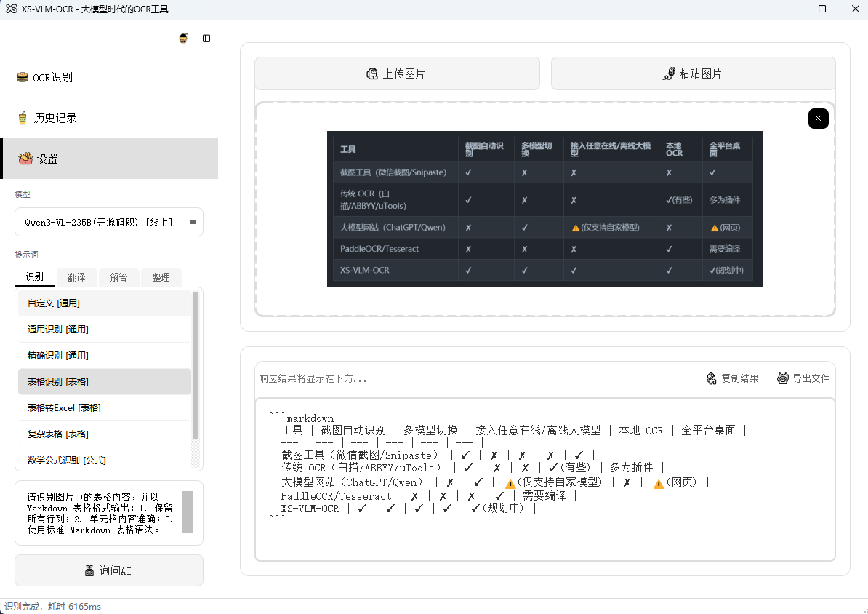Select the 复杂表格 [表格] prompt

coord(105,434)
